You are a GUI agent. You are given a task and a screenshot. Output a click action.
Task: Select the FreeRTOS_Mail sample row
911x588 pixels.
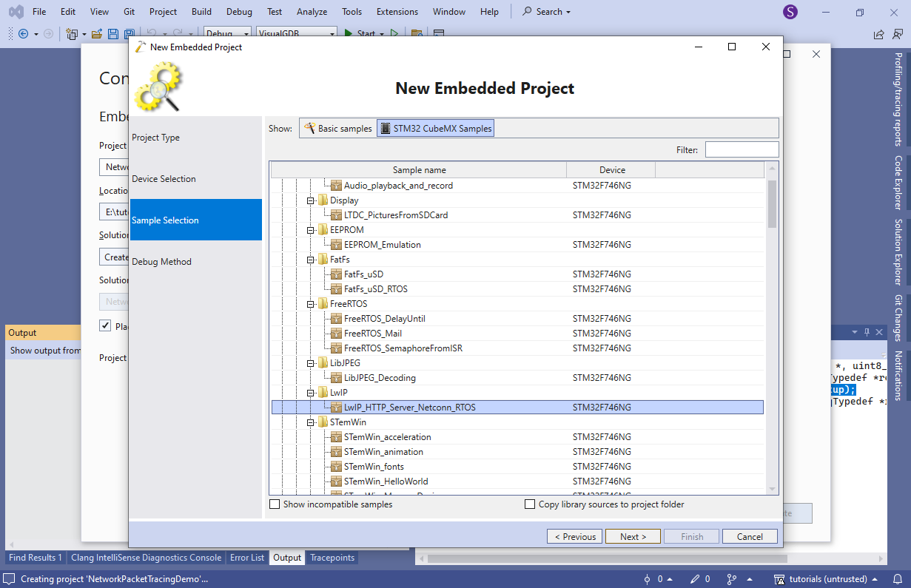(517, 334)
